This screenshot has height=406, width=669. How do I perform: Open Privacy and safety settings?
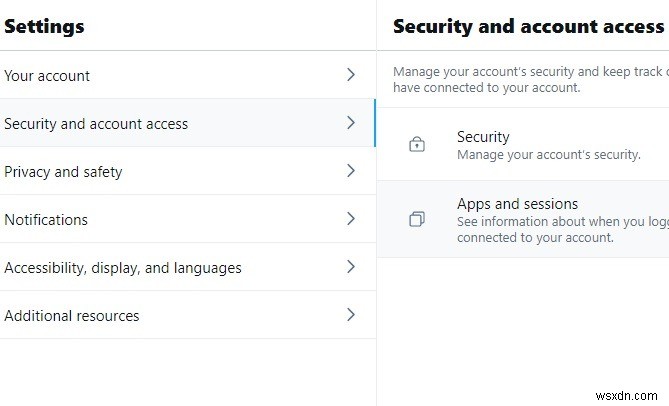tap(63, 172)
